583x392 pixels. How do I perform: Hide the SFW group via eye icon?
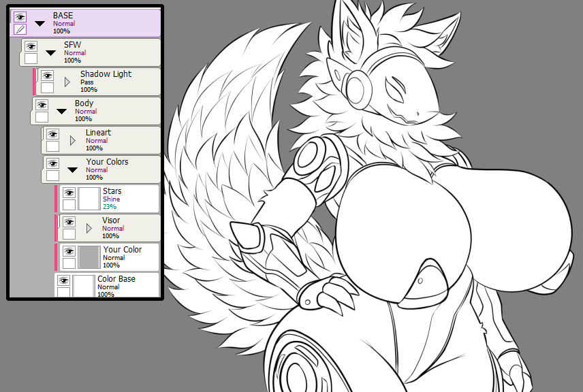(31, 46)
